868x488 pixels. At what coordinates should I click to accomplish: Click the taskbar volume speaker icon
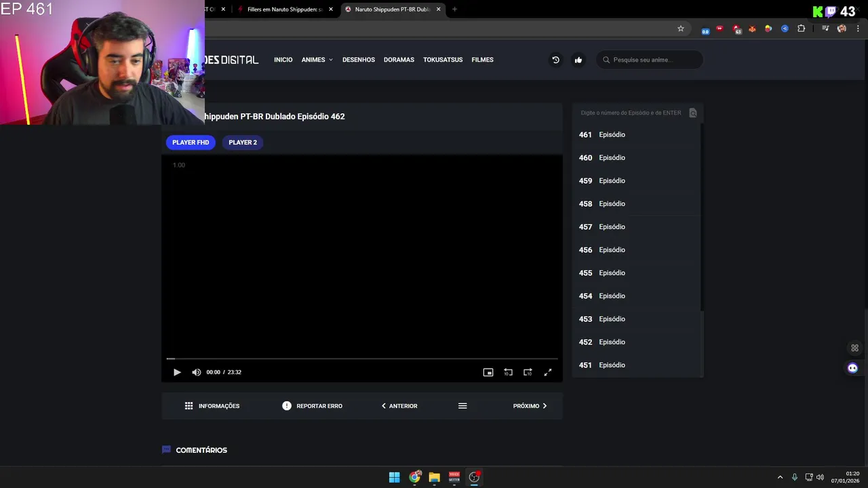(x=821, y=477)
